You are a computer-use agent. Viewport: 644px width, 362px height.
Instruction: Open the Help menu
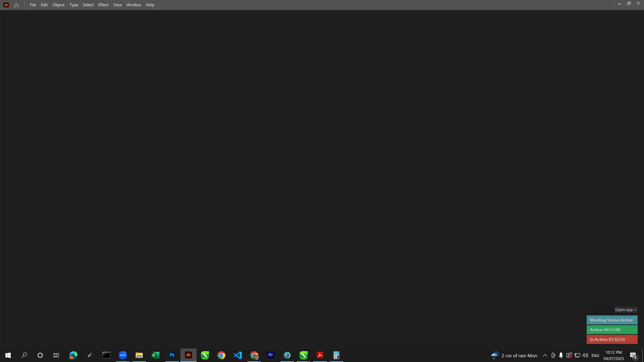[150, 5]
